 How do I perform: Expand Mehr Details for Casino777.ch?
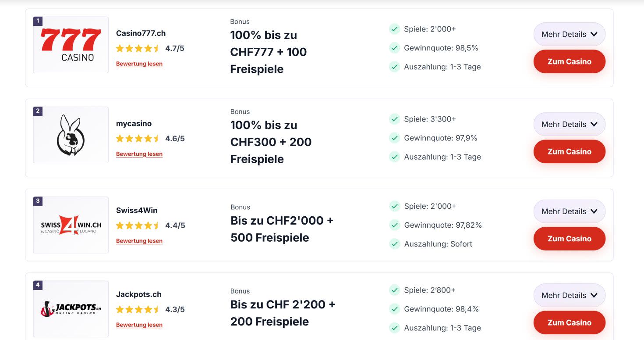[x=569, y=34]
